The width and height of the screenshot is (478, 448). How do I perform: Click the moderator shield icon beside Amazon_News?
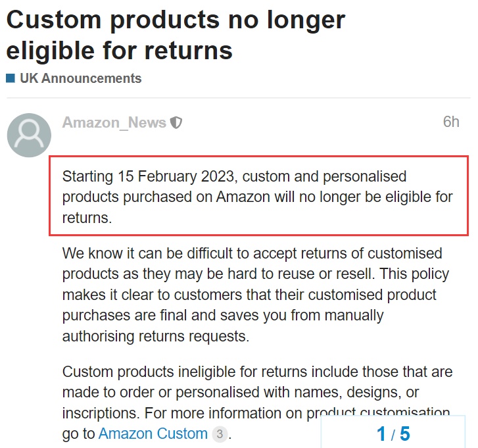(x=176, y=123)
